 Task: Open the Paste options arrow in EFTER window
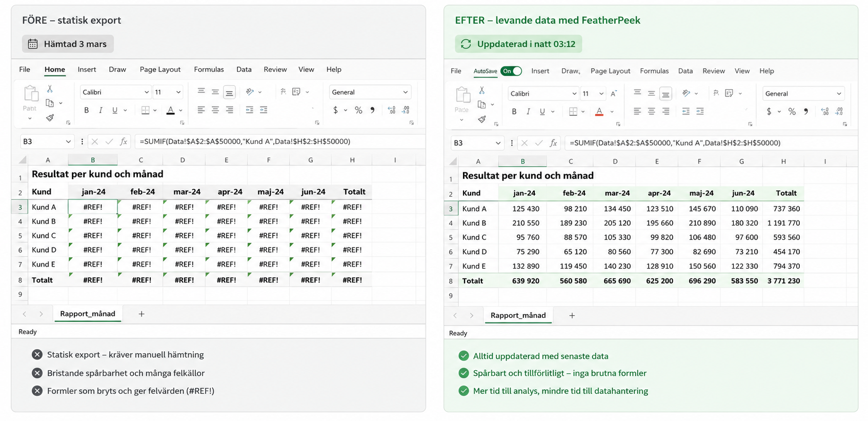coord(461,120)
